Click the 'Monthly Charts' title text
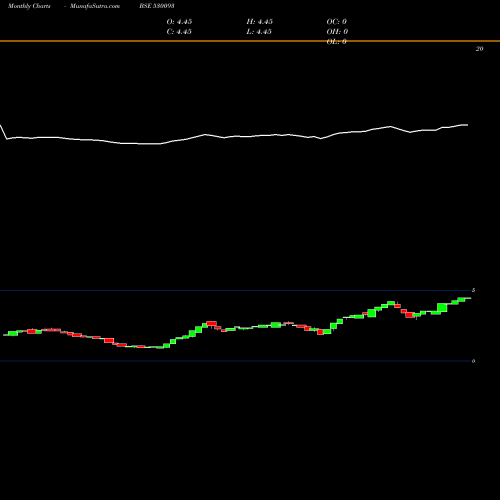Screen dimensions: 500x500 [29, 6]
